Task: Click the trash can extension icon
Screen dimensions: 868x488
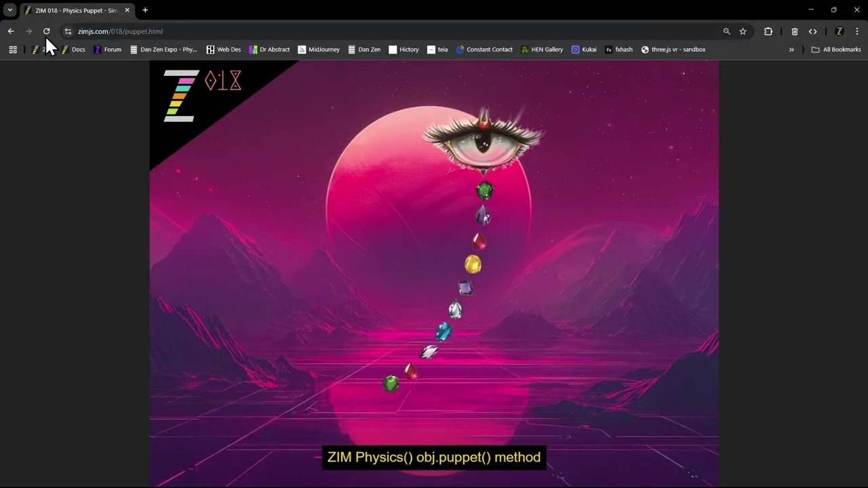Action: [795, 31]
